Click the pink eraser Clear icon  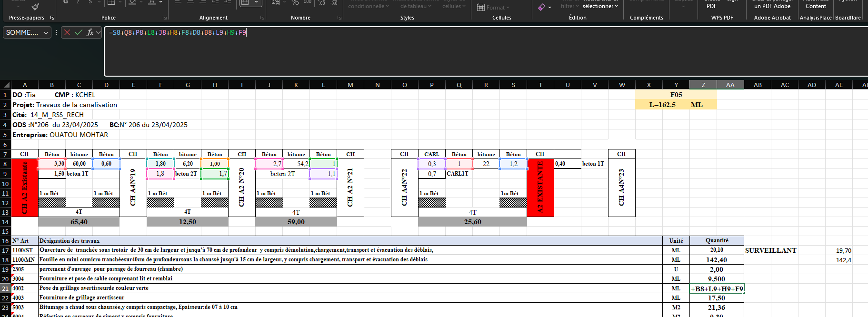[541, 7]
